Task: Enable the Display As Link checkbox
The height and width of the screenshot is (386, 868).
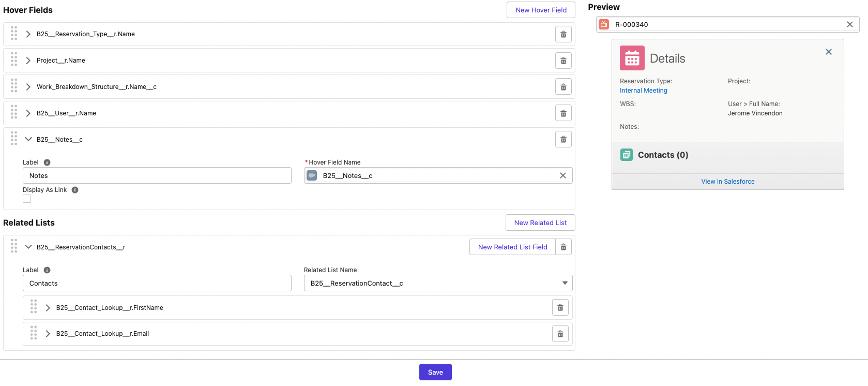Action: [x=27, y=199]
